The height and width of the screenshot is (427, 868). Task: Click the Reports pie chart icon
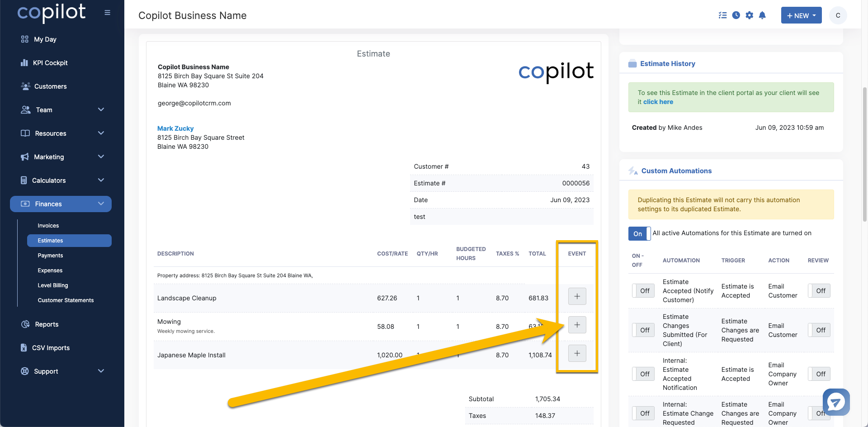click(x=25, y=324)
